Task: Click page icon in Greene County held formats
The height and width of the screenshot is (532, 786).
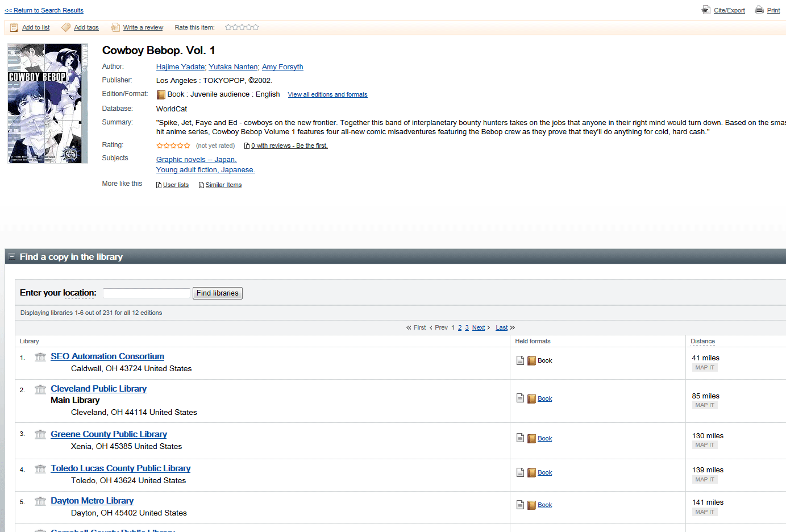Action: point(520,438)
